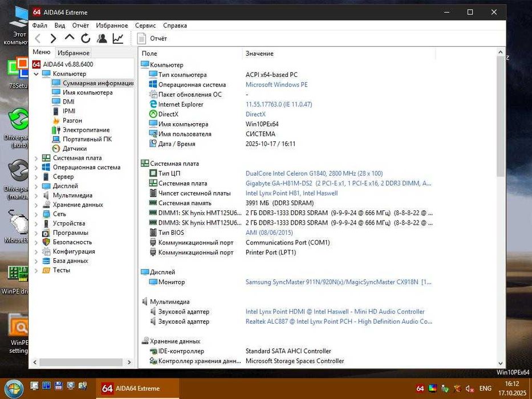Click the Тип BIOS chip icon
Screen dimensions: 532x399
153,233
